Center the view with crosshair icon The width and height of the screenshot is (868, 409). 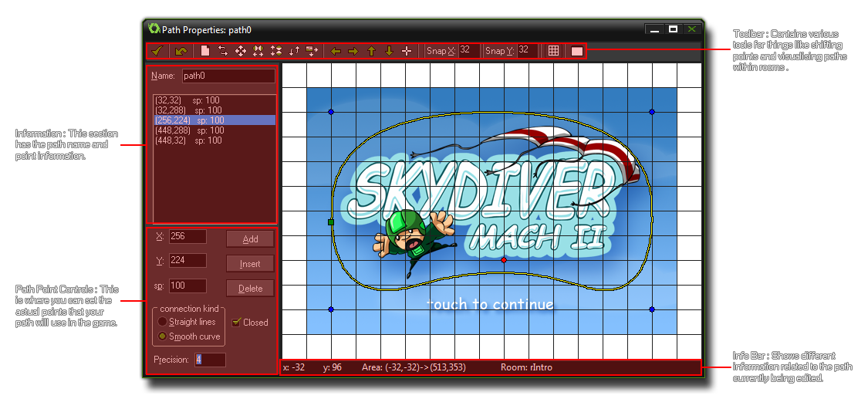407,51
